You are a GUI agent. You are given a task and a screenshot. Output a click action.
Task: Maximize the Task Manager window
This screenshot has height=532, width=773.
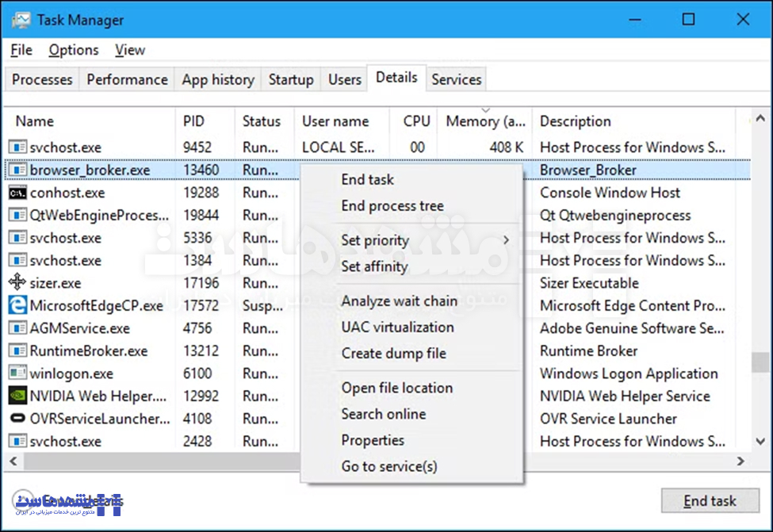click(x=688, y=19)
